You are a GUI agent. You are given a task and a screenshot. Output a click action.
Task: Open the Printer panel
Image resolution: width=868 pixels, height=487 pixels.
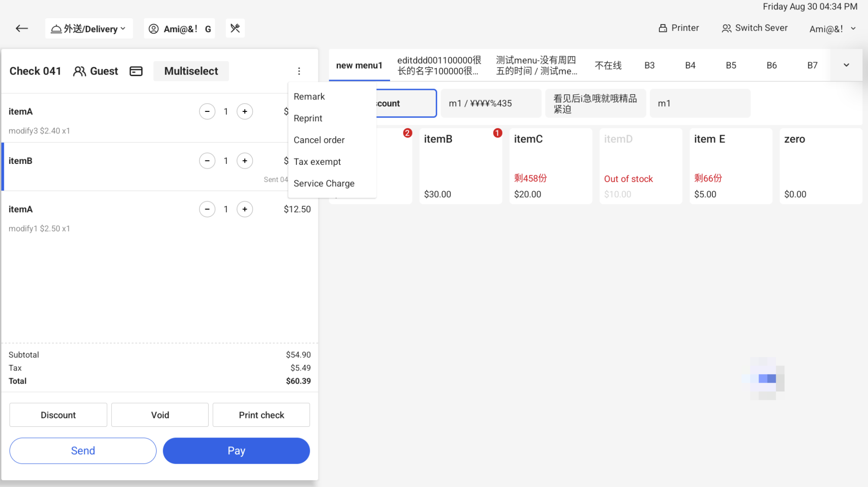click(x=679, y=28)
